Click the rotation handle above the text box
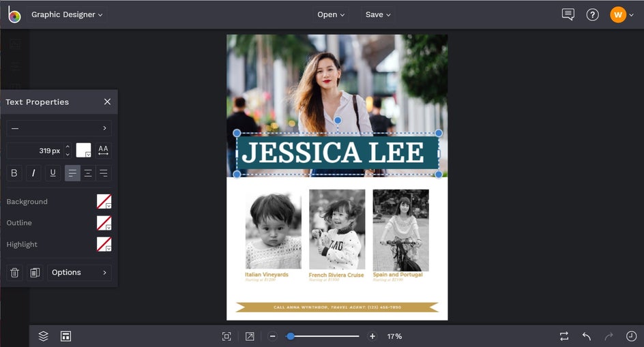This screenshot has width=644, height=347. tap(338, 120)
